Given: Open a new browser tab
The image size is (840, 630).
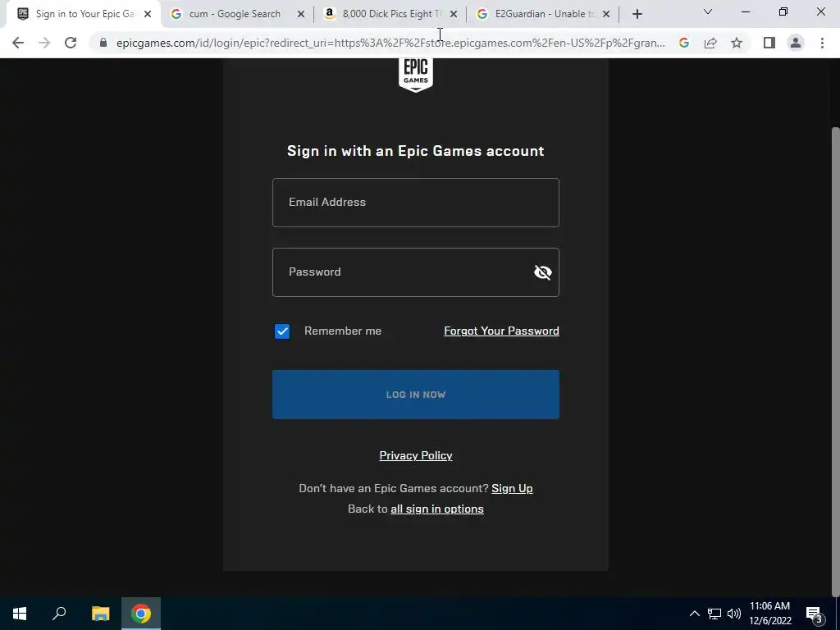Looking at the screenshot, I should point(637,15).
